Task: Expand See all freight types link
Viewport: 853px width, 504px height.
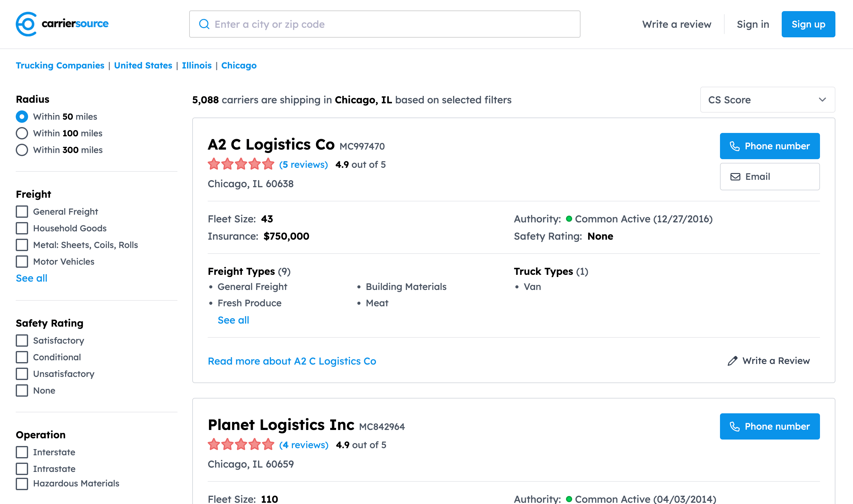Action: click(x=233, y=320)
